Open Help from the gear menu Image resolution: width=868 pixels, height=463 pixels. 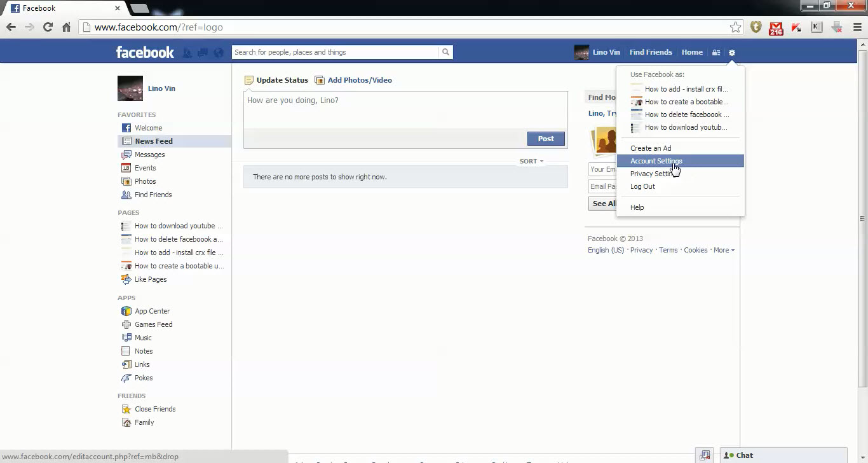coord(680,207)
